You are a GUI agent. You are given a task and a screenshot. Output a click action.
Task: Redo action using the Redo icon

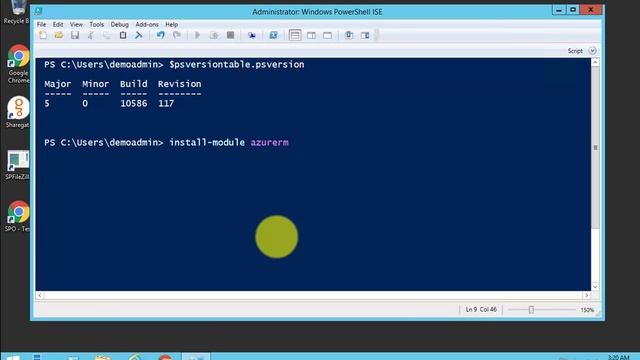point(176,36)
